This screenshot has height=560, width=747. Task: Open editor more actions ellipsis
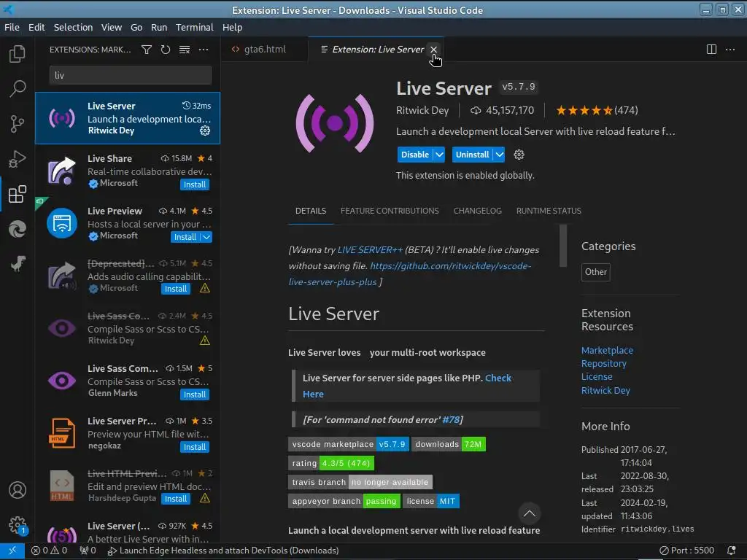pos(730,50)
